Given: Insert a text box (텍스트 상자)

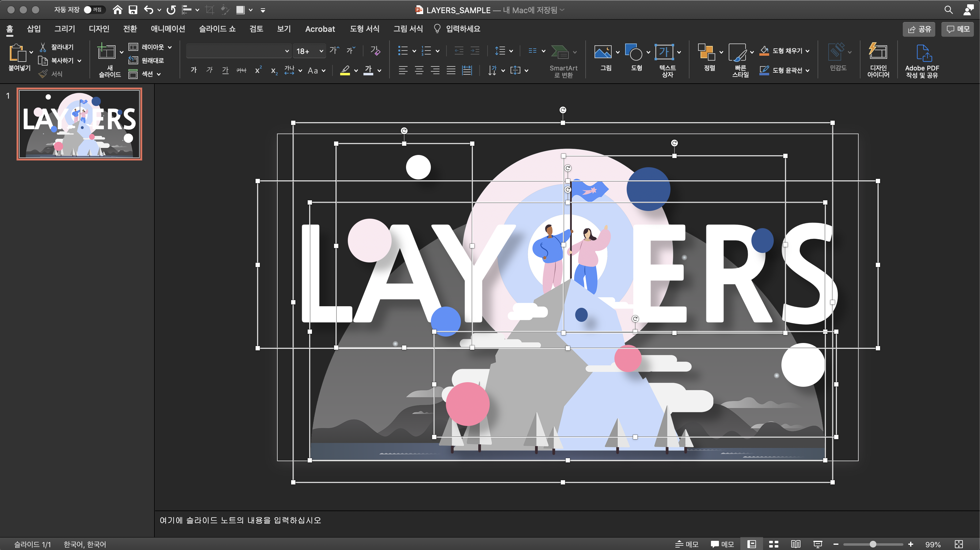Looking at the screenshot, I should coord(664,52).
